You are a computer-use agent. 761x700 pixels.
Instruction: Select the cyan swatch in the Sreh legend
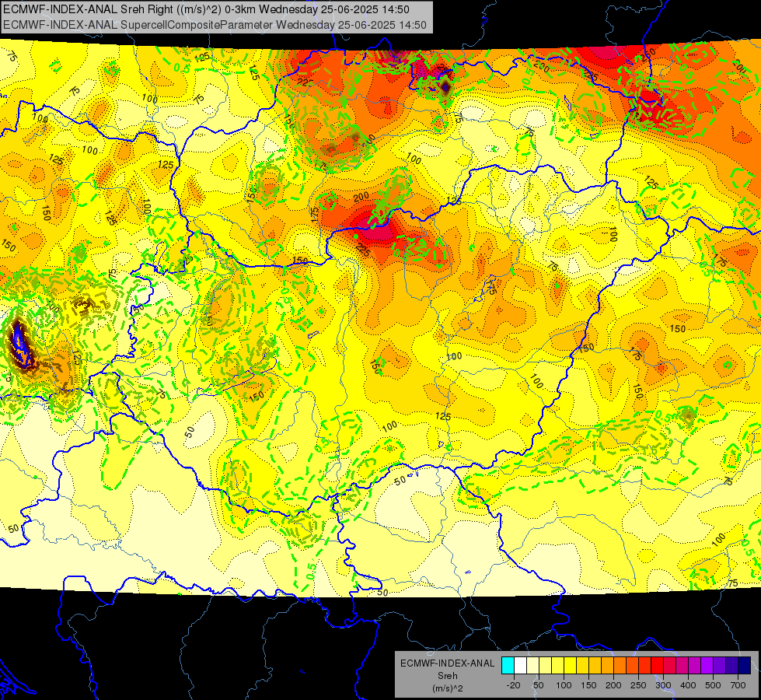[x=508, y=665]
